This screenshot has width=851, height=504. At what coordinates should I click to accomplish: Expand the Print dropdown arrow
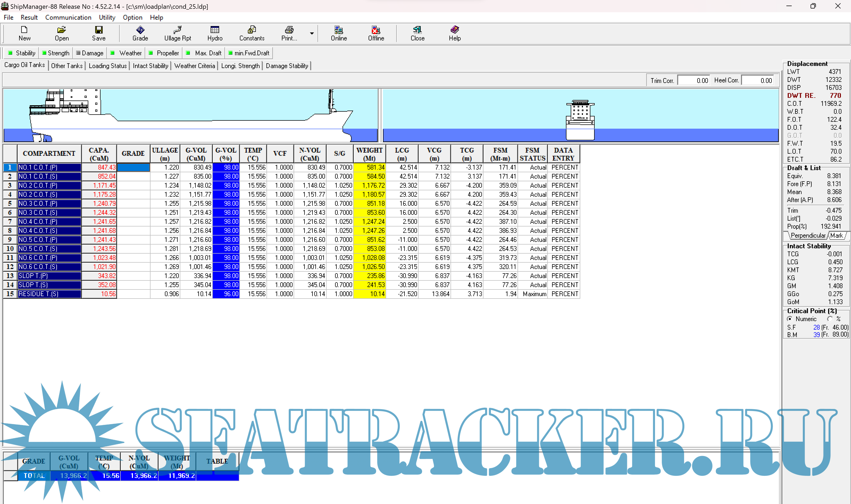(311, 33)
